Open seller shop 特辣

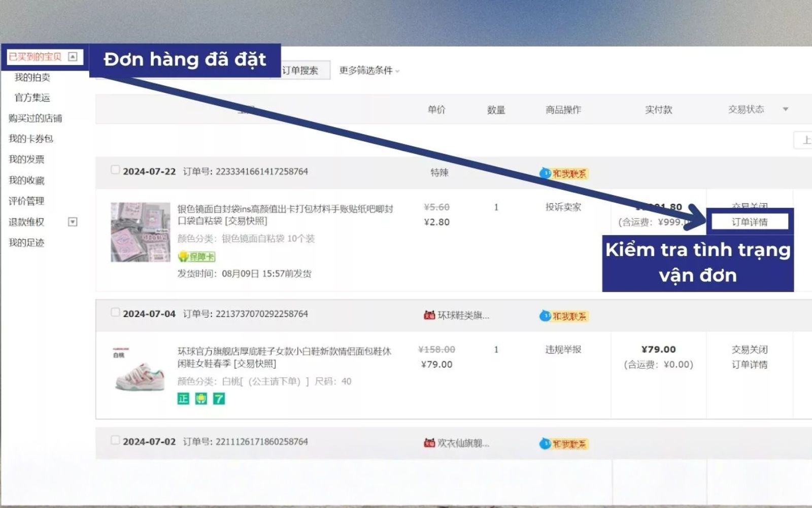(439, 172)
